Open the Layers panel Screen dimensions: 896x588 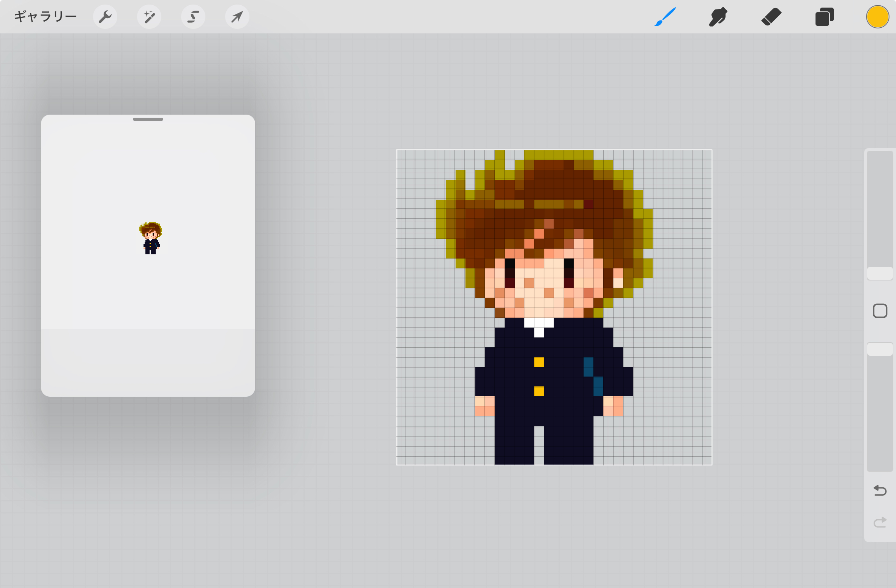824,17
